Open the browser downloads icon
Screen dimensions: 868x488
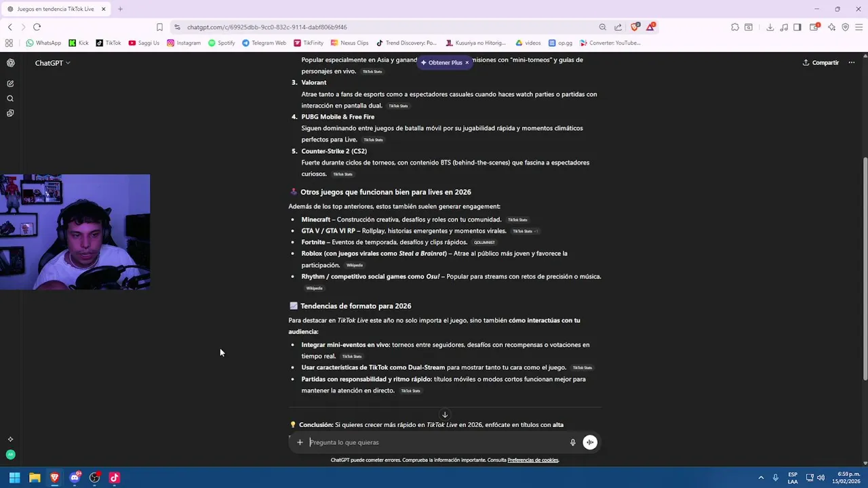[770, 27]
